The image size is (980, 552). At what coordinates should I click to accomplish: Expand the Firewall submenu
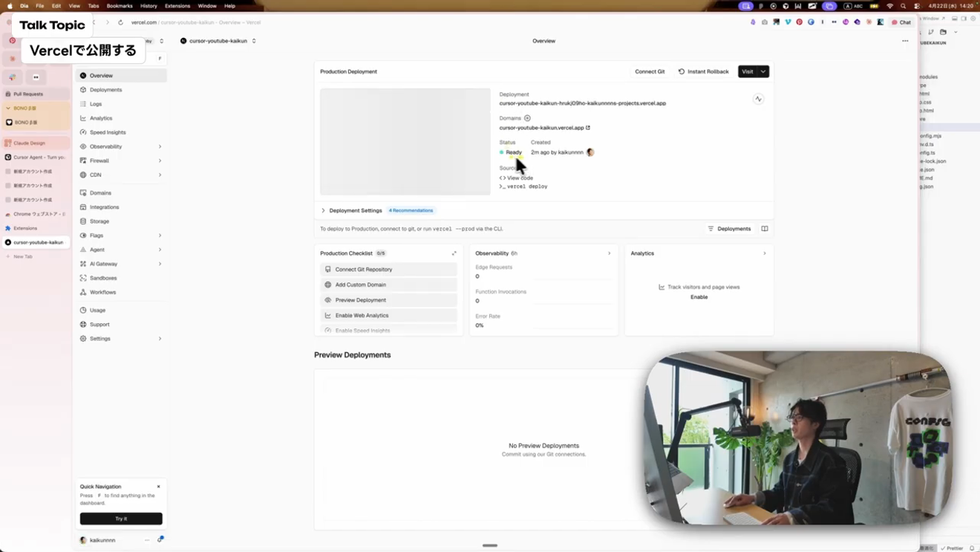pos(160,160)
